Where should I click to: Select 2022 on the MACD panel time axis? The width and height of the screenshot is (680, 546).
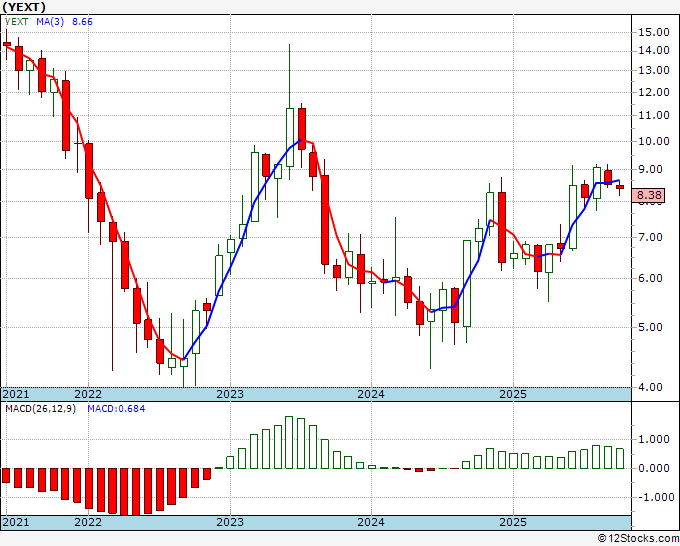(x=88, y=522)
